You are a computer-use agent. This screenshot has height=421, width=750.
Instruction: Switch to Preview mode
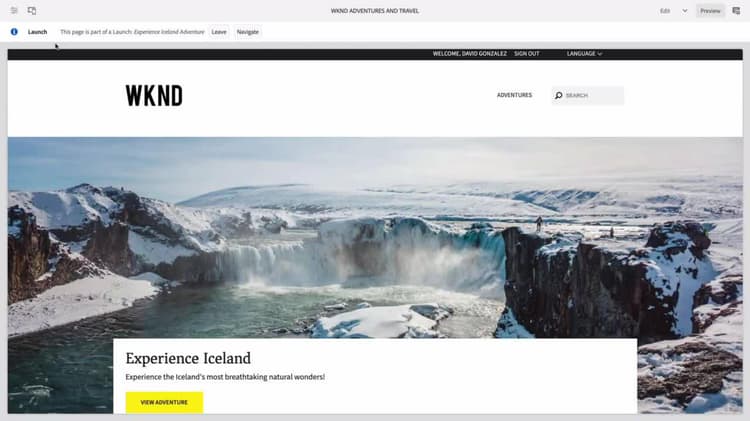(x=710, y=11)
